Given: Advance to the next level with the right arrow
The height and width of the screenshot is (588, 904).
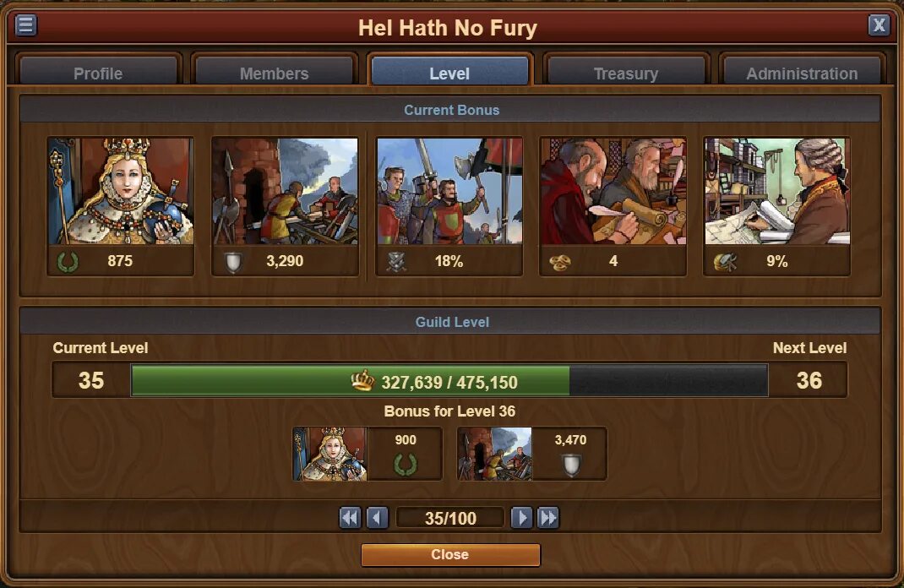Looking at the screenshot, I should (521, 518).
